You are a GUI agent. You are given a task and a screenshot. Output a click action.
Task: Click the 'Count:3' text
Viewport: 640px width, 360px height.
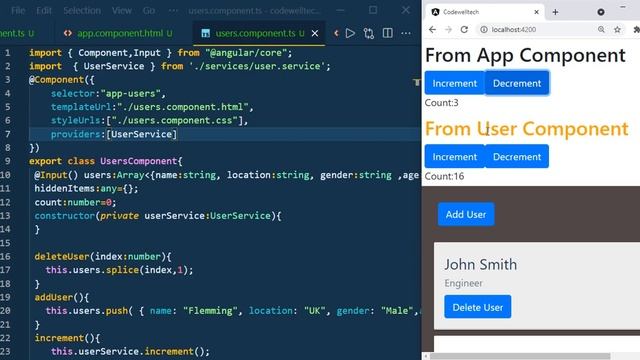(441, 103)
